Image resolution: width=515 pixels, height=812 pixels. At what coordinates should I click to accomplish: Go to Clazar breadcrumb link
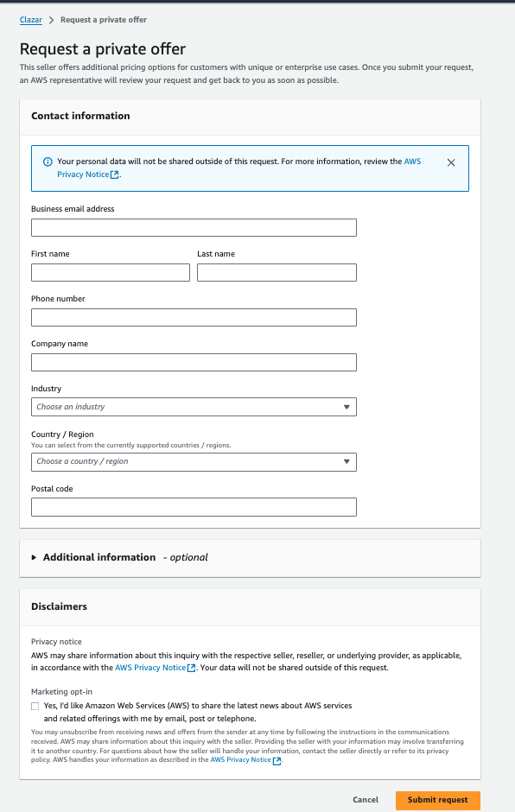30,20
